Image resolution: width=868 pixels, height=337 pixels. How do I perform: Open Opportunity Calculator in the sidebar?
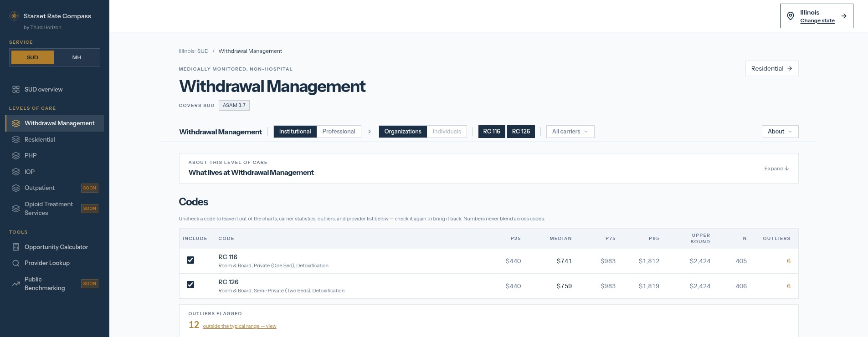tap(55, 247)
